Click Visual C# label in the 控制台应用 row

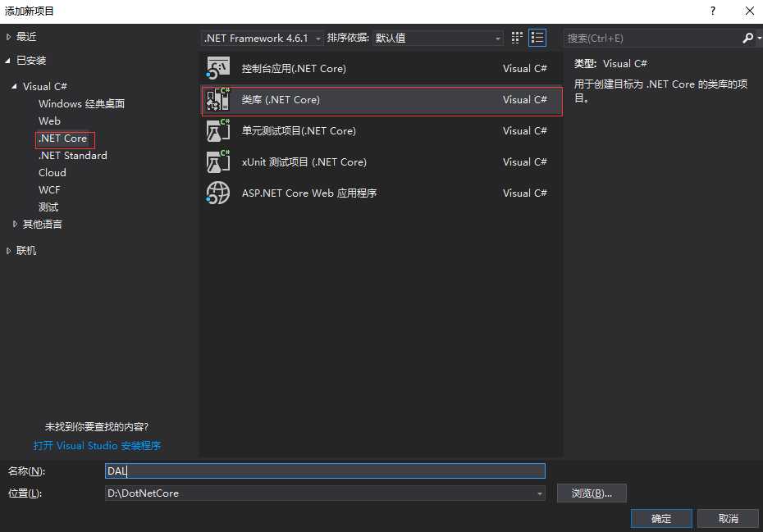click(x=525, y=69)
